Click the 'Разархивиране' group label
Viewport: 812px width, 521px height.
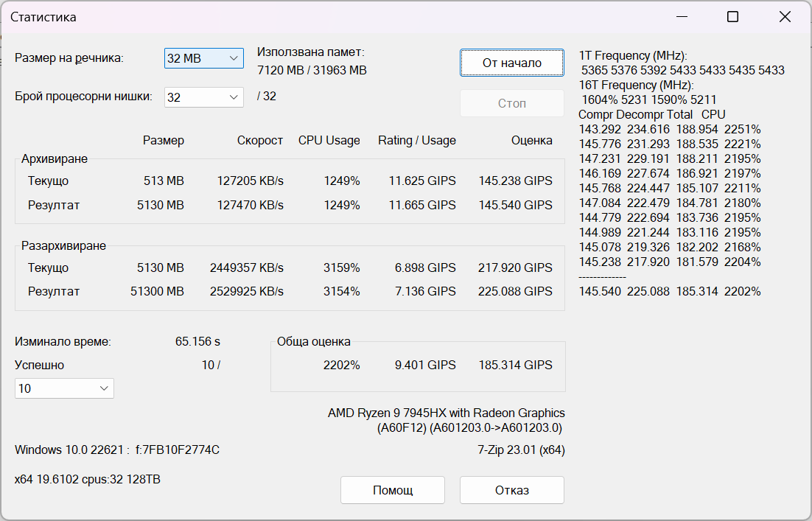63,246
